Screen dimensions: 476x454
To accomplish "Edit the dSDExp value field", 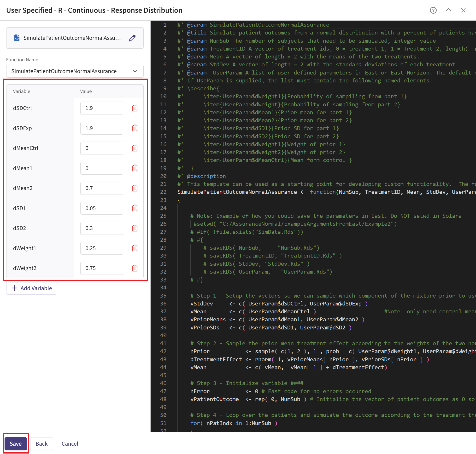I will click(x=101, y=128).
